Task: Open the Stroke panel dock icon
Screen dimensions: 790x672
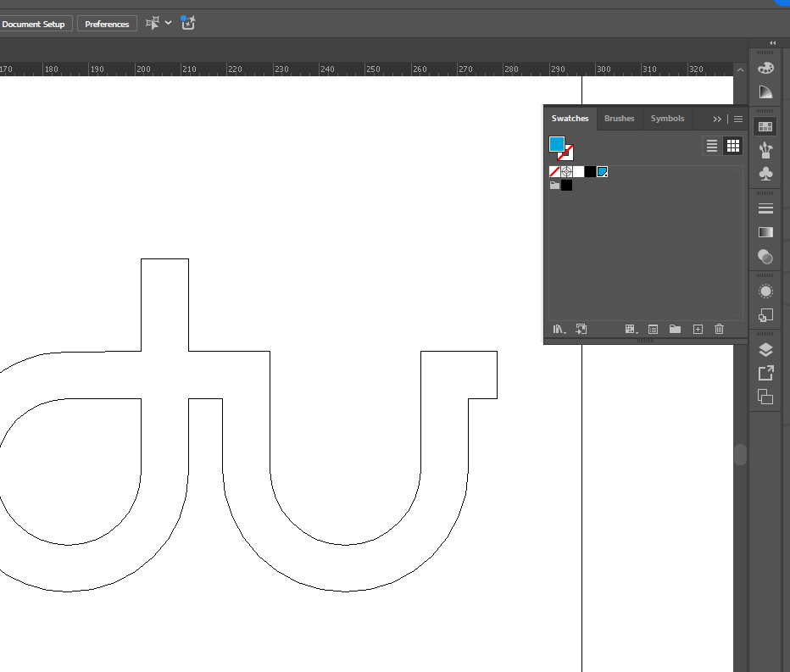Action: click(x=765, y=208)
